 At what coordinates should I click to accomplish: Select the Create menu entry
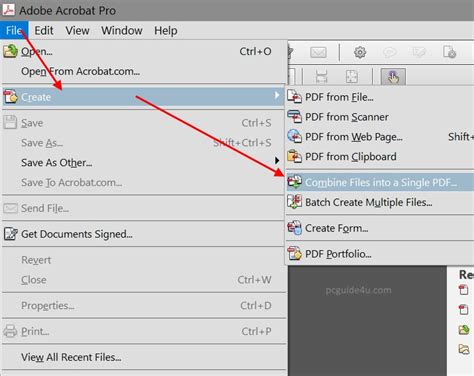pos(143,97)
